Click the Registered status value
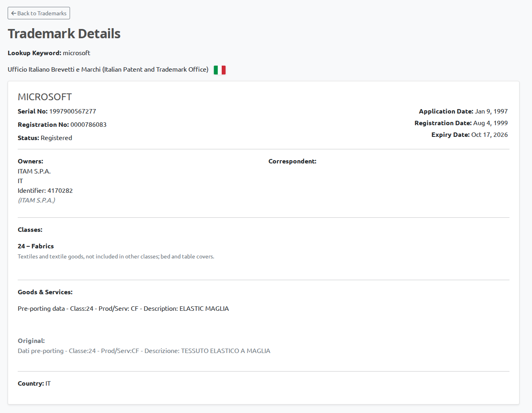532x413 pixels. (x=56, y=138)
